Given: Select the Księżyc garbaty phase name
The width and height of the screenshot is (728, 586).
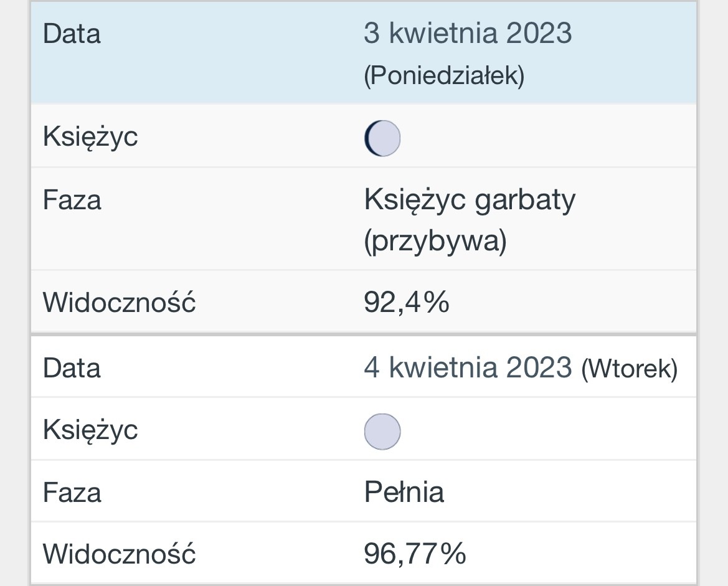Looking at the screenshot, I should [x=470, y=201].
